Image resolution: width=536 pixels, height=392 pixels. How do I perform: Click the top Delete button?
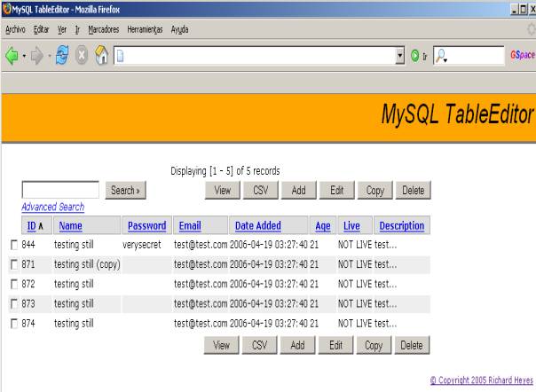[x=413, y=190]
